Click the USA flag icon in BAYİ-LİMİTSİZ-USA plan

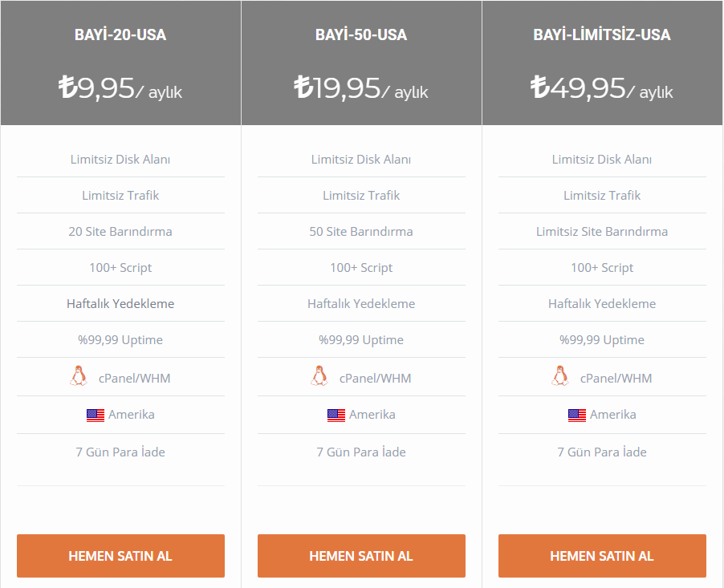(577, 416)
